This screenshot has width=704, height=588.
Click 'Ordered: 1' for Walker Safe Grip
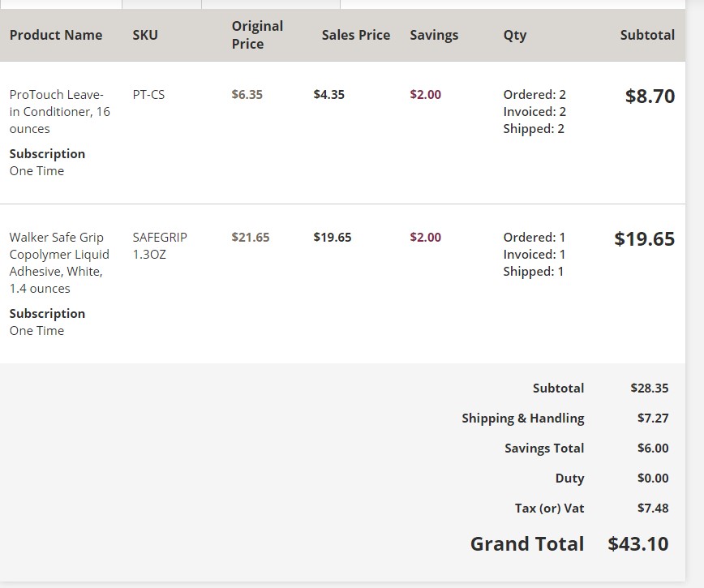pos(534,237)
